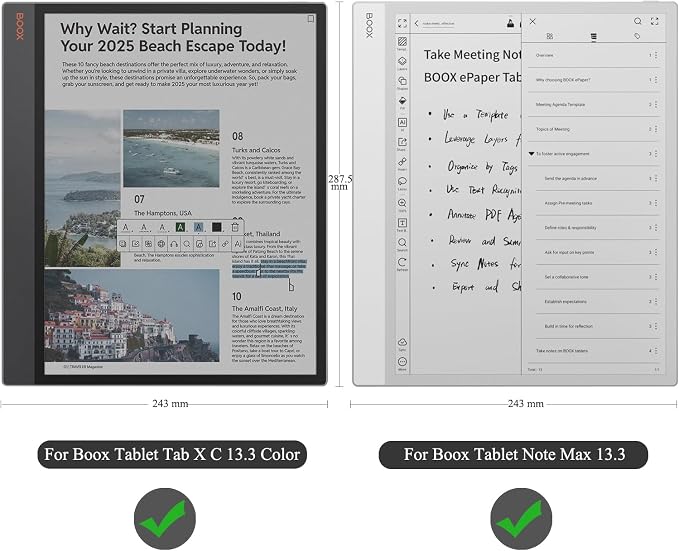The height and width of the screenshot is (551, 679).
Task: Tap the globe web-search icon in selection popup
Action: tap(161, 244)
